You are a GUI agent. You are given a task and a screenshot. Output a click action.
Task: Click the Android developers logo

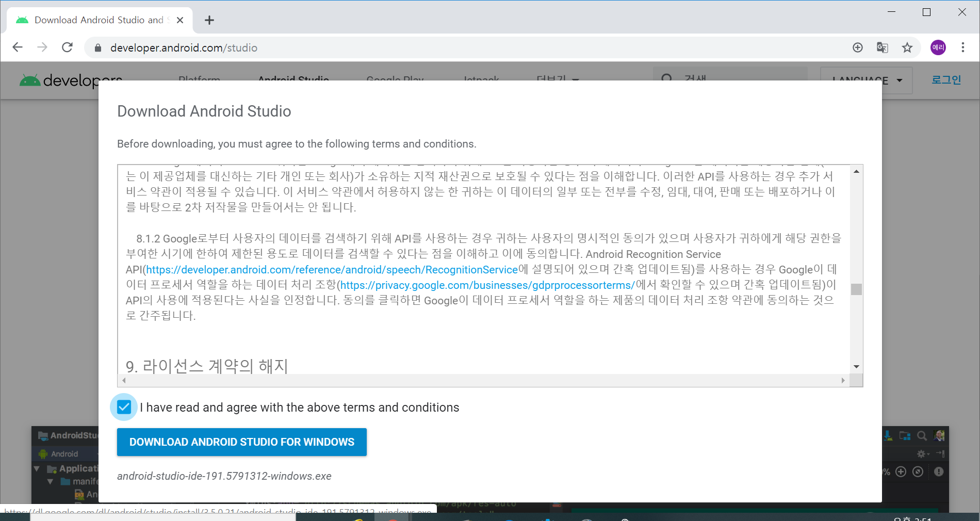(x=71, y=80)
